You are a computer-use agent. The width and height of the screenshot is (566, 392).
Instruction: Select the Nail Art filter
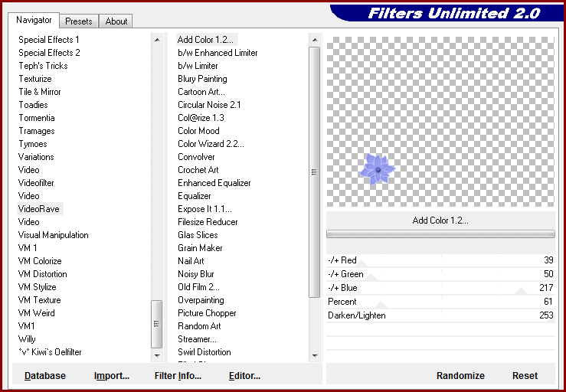pyautogui.click(x=191, y=261)
